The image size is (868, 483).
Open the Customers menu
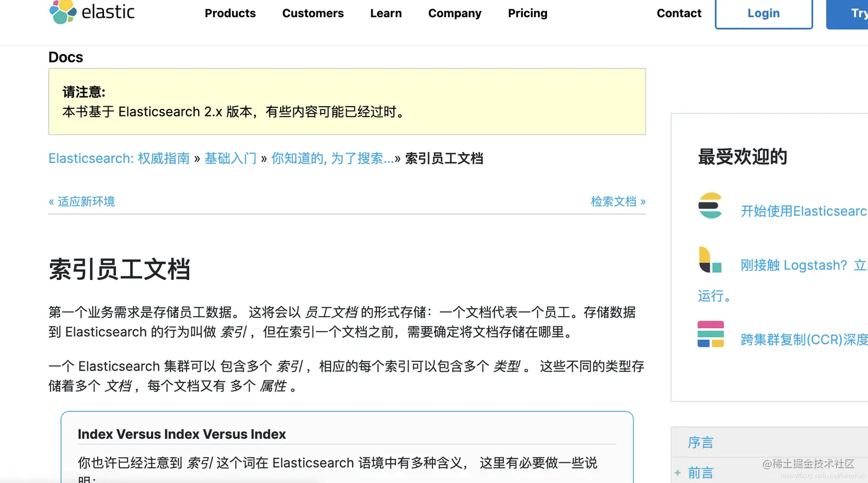coord(313,13)
